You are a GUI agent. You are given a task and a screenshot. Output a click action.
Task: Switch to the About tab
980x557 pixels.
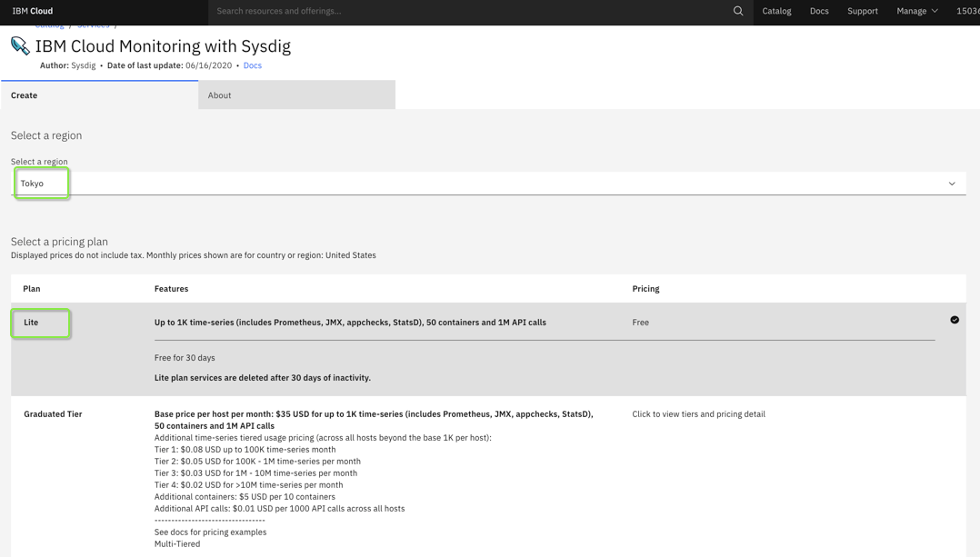pos(297,94)
